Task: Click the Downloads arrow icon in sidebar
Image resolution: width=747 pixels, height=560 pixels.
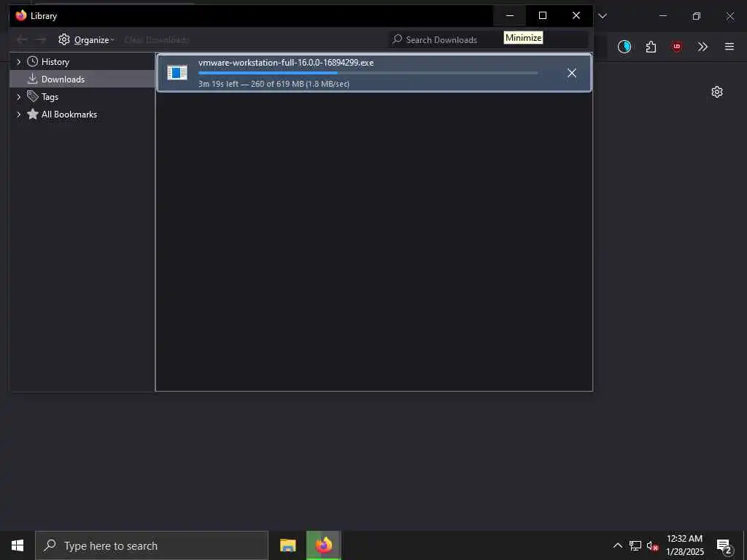Action: [x=32, y=79]
